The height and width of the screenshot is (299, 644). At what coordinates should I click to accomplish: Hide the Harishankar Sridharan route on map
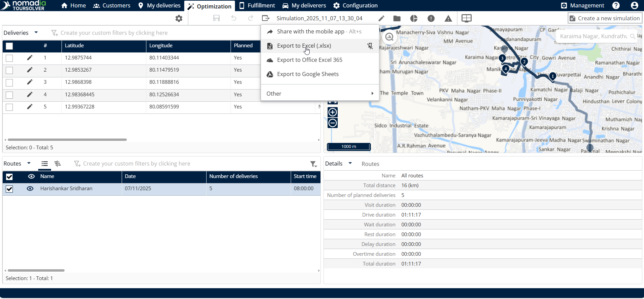point(30,189)
